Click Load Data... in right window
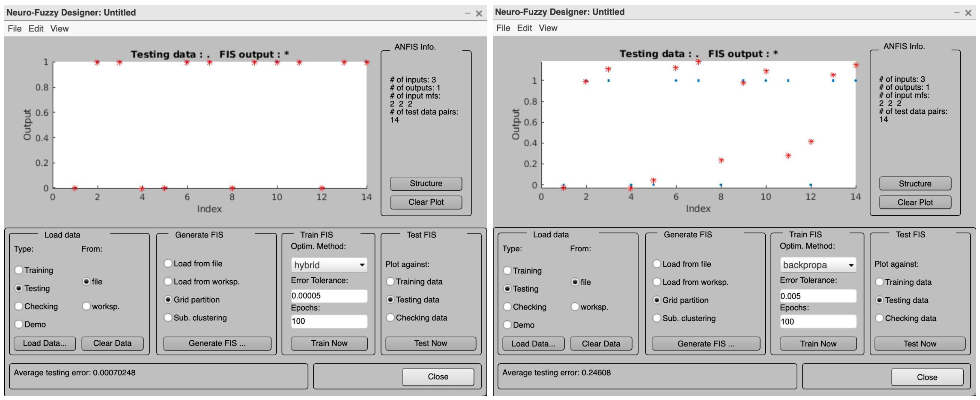 [x=533, y=343]
